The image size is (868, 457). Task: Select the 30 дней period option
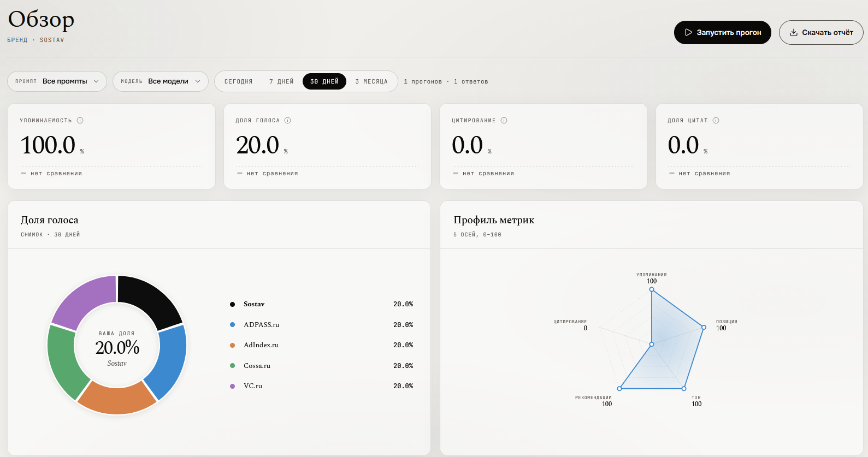[x=324, y=81]
